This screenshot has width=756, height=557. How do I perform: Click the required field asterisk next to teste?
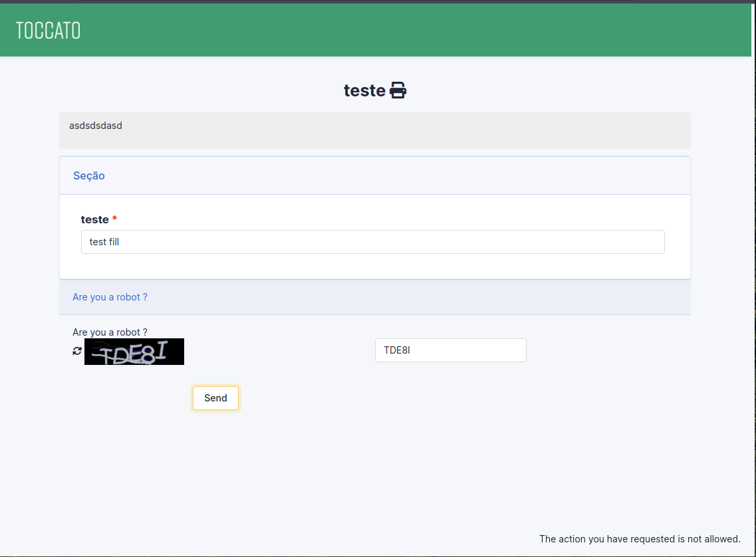tap(114, 218)
